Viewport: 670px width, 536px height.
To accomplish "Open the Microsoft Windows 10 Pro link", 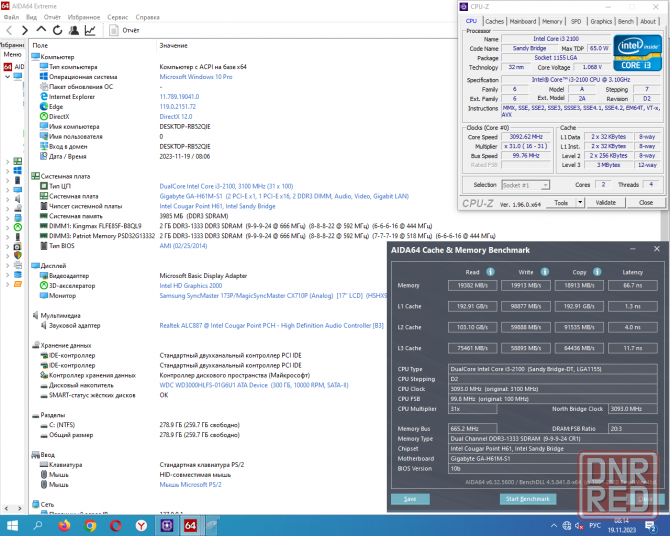I will [196, 77].
